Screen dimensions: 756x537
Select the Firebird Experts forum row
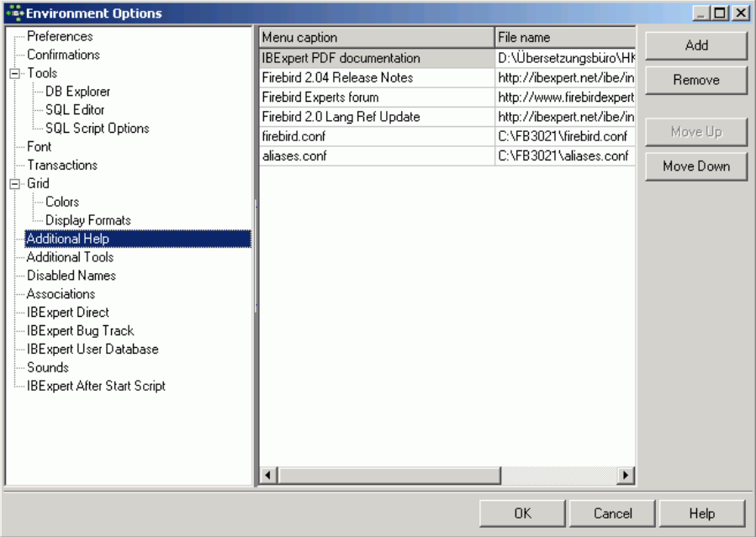376,97
